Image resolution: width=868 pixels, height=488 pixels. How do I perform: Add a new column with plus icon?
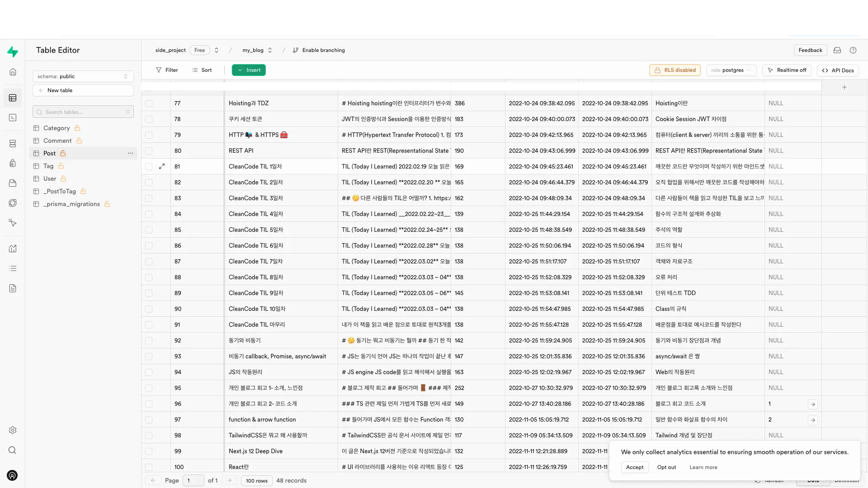[844, 87]
